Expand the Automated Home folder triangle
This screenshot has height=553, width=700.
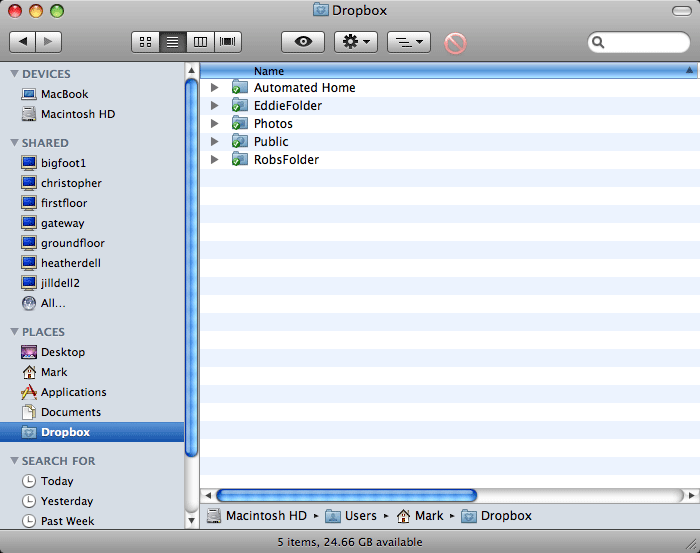[x=215, y=88]
